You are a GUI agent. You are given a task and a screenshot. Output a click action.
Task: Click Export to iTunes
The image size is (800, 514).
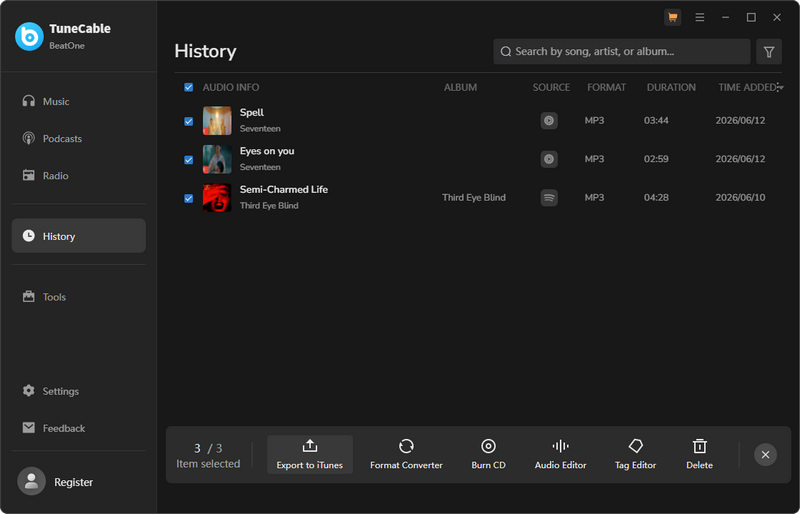[310, 454]
